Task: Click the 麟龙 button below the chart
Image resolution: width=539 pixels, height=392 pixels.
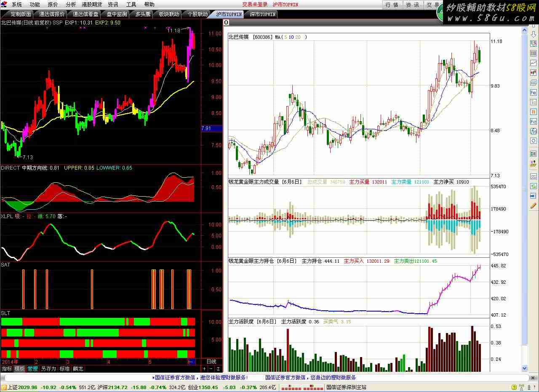Action: click(x=78, y=369)
